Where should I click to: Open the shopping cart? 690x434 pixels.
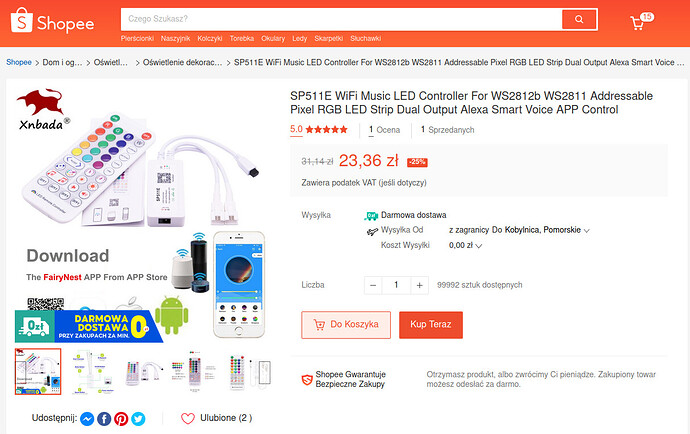(x=638, y=22)
